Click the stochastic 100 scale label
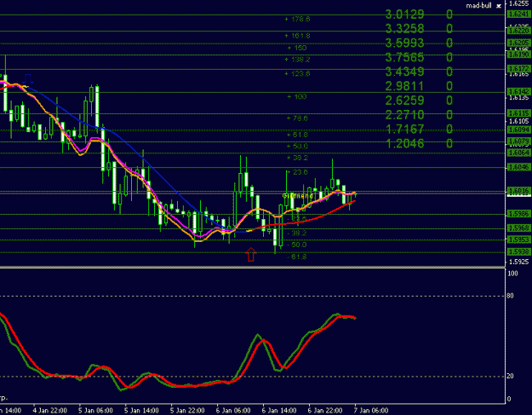532x415 pixels. click(x=512, y=274)
